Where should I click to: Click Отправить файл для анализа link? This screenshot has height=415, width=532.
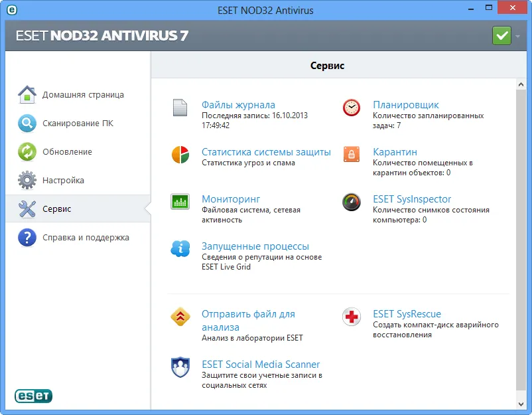pyautogui.click(x=248, y=320)
